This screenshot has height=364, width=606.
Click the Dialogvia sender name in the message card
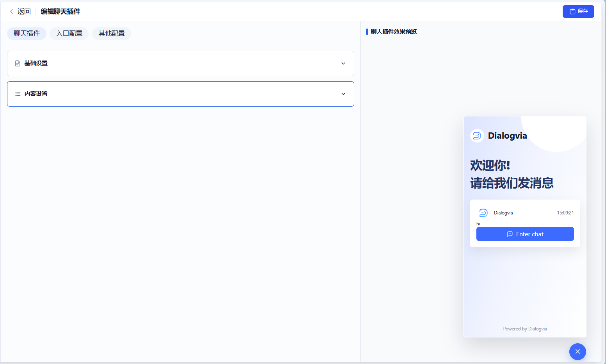503,213
